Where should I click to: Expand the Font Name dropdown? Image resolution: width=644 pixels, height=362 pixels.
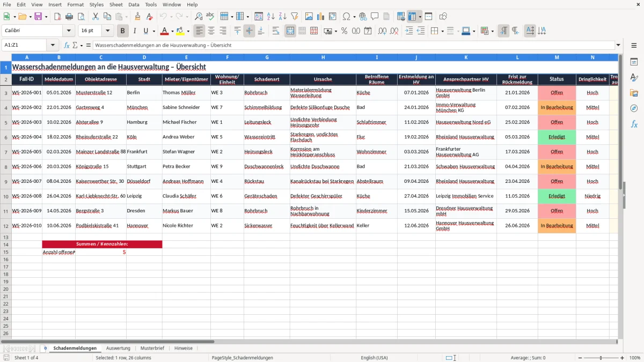tap(69, 31)
